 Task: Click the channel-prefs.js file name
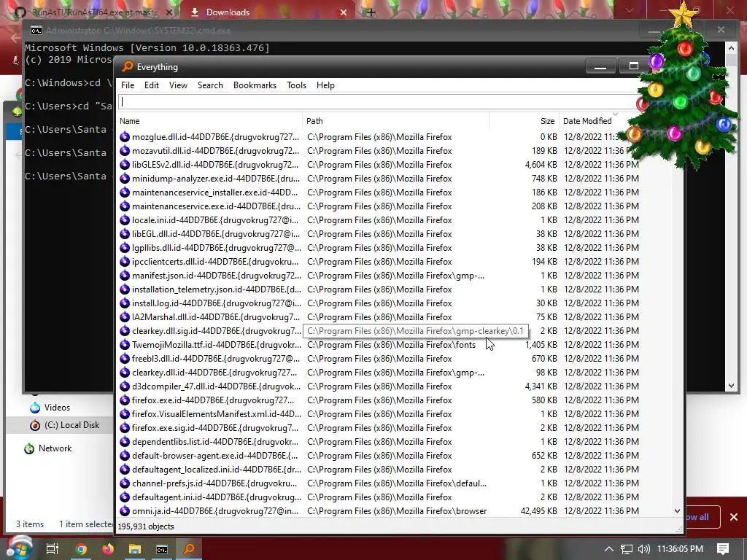(x=214, y=483)
